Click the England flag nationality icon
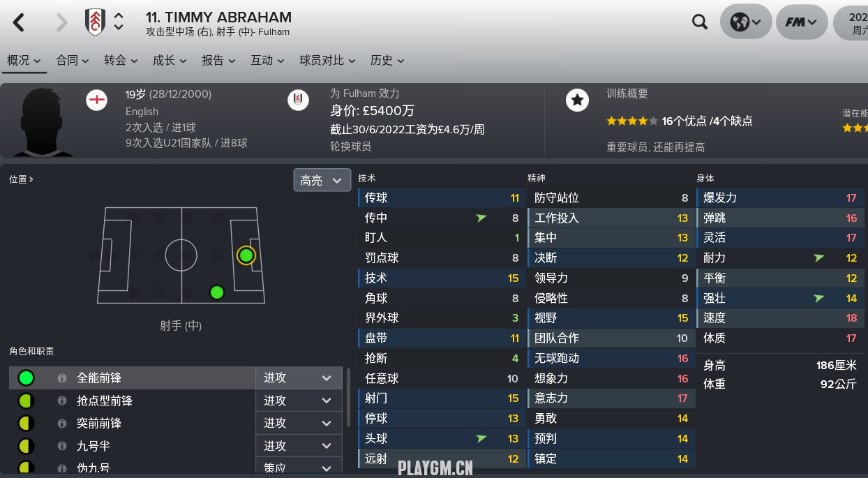This screenshot has height=478, width=868. point(97,100)
